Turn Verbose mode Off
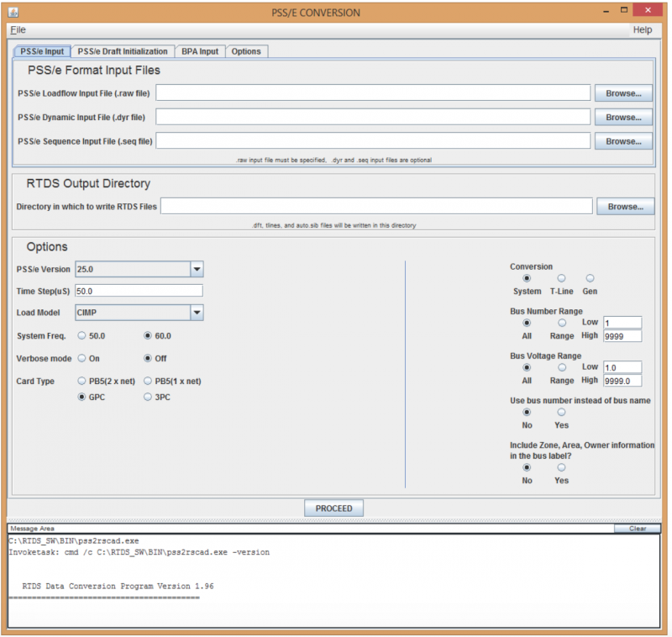The height and width of the screenshot is (637, 672). (x=148, y=358)
